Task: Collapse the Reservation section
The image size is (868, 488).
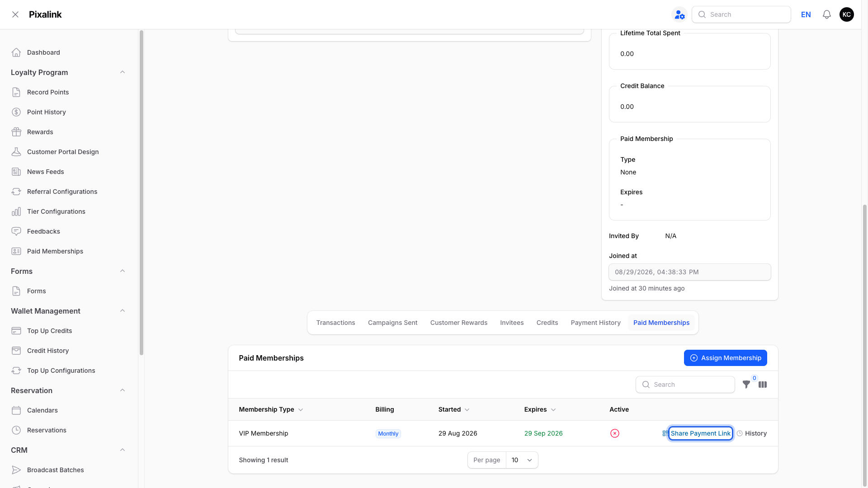Action: [x=123, y=390]
